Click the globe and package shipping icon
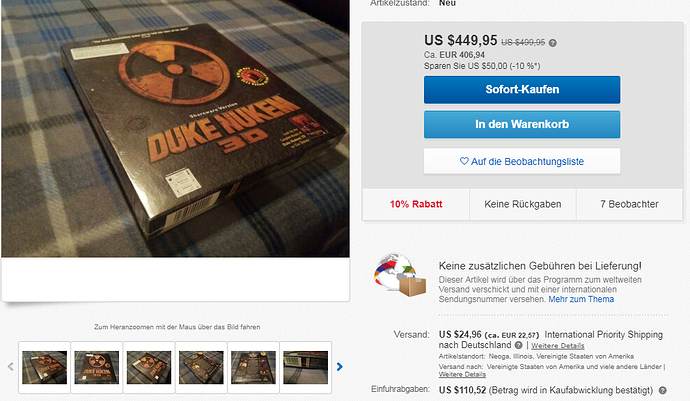 400,276
